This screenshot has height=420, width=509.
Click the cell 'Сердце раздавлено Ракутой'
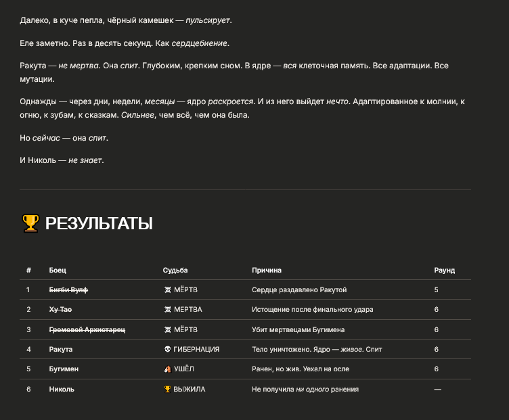(x=299, y=290)
